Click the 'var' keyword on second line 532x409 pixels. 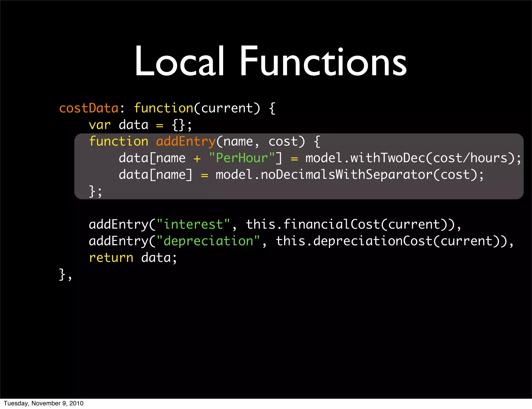[99, 125]
